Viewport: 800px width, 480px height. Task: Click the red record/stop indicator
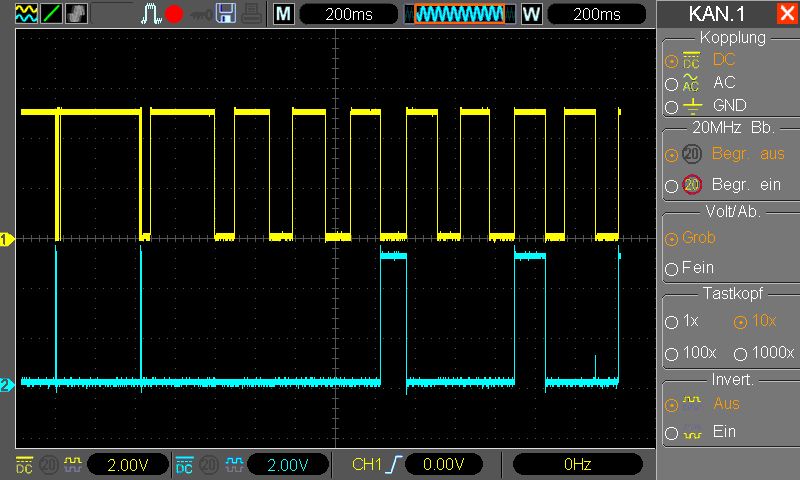pos(174,14)
